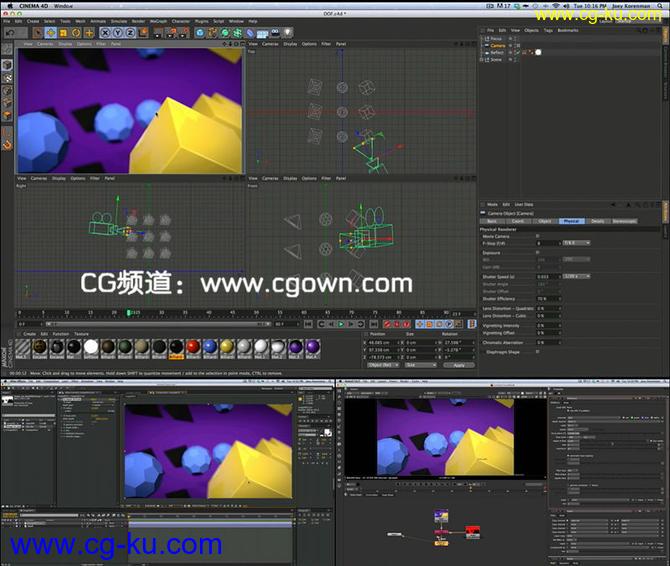This screenshot has width=670, height=566.
Task: Open Cameras menu of perspective viewport
Action: (45, 44)
